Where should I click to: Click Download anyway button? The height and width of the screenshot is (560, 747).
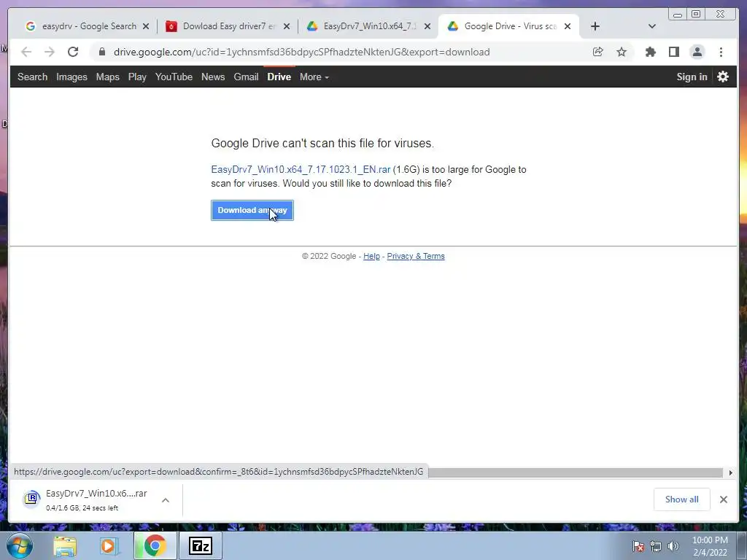[x=252, y=211]
